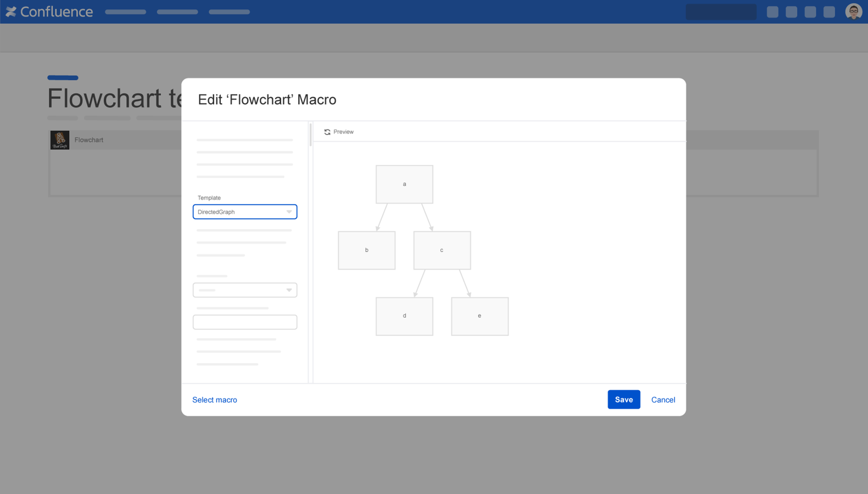
Task: Click the Confluence logo in the header
Action: [x=49, y=12]
